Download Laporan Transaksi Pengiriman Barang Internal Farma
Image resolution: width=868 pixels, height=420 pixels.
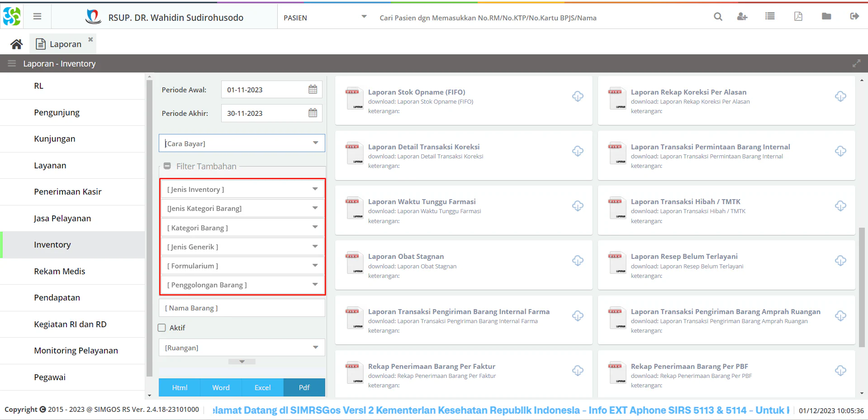click(578, 316)
